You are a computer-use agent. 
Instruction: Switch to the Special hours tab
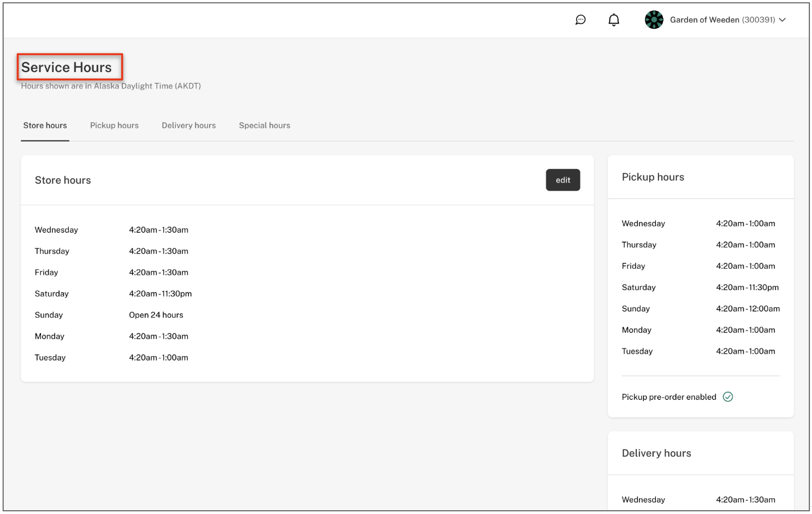coord(264,125)
